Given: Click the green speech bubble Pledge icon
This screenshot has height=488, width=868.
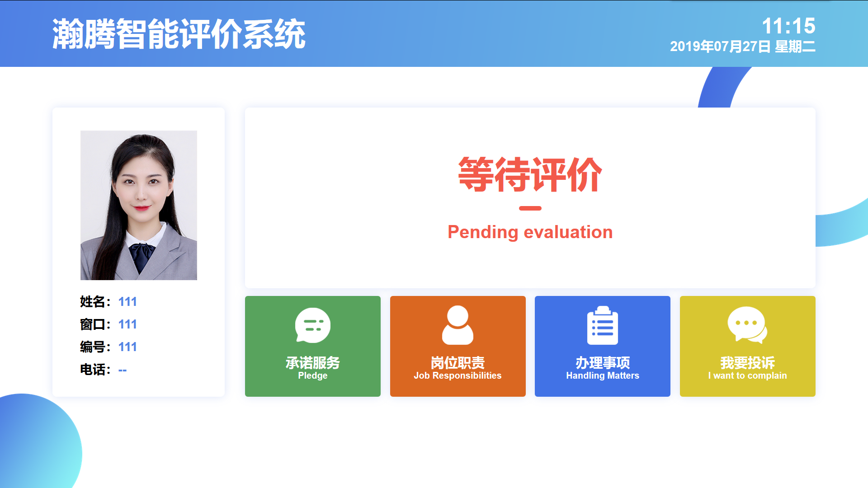Looking at the screenshot, I should click(x=312, y=325).
